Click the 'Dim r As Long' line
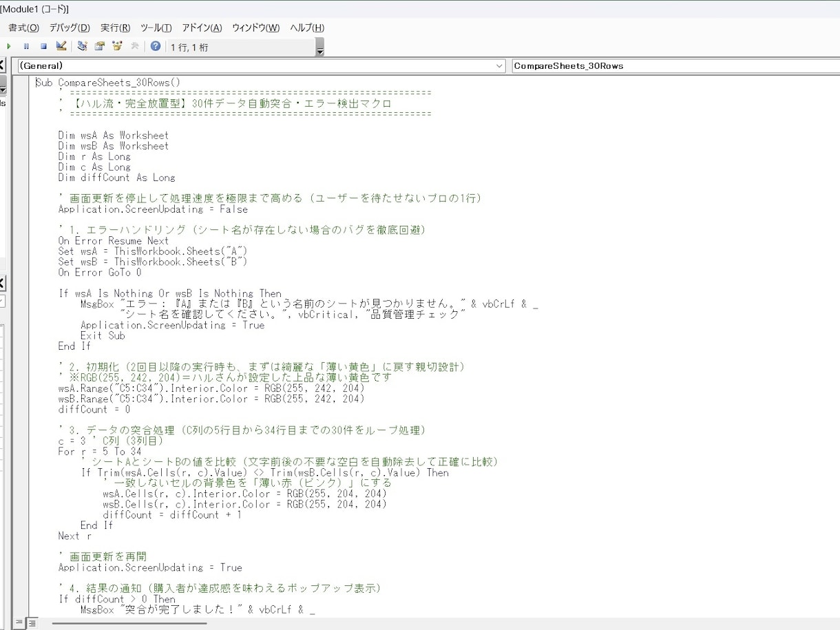 94,157
